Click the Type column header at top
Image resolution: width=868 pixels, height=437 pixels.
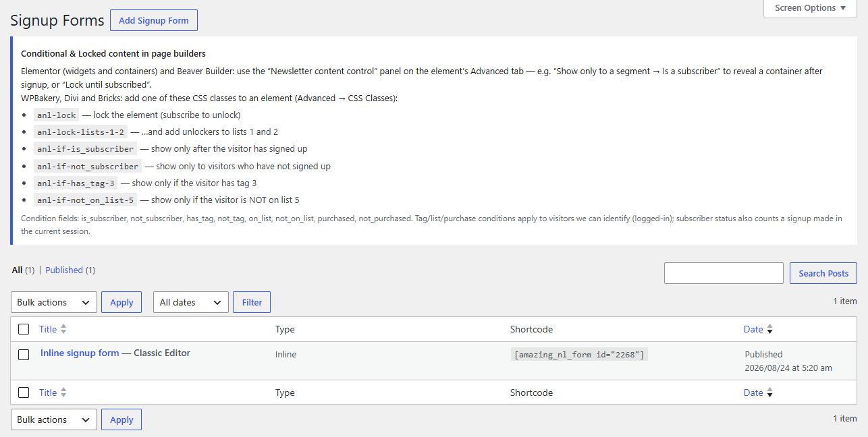(285, 329)
